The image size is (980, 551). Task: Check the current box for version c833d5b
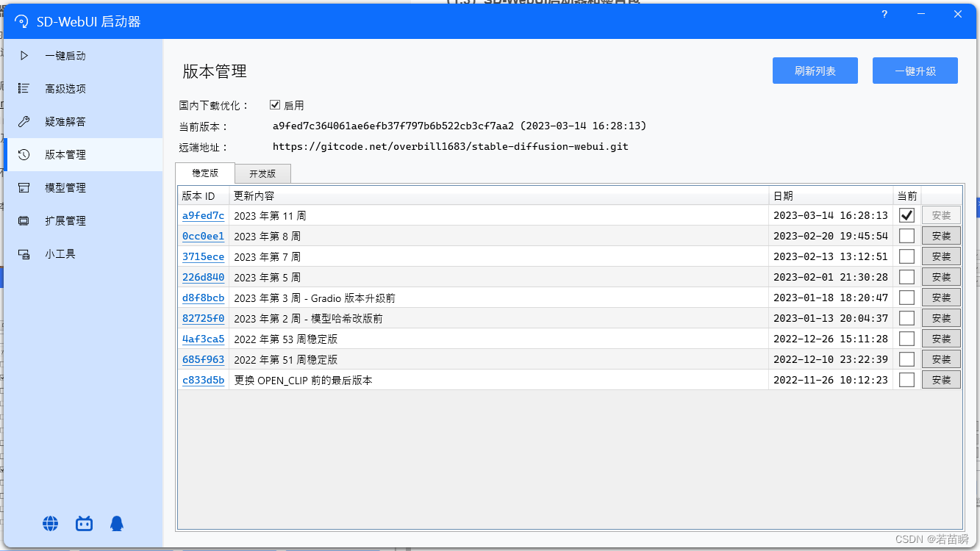click(907, 380)
